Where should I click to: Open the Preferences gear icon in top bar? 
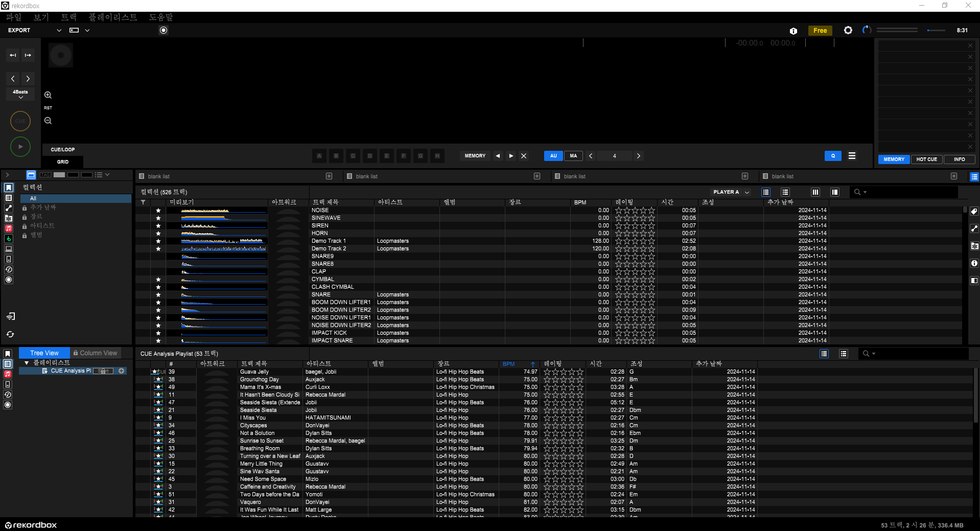(x=848, y=30)
